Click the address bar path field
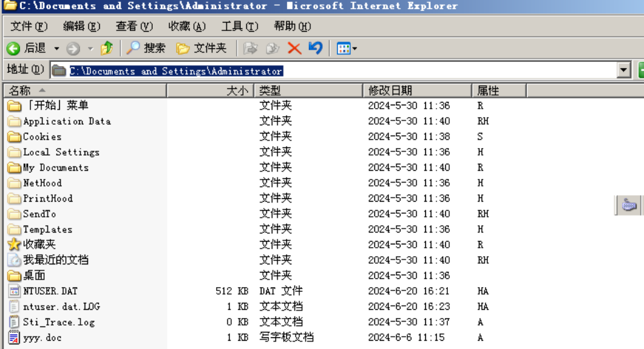Screen dimensions: 644x349 click(334, 71)
